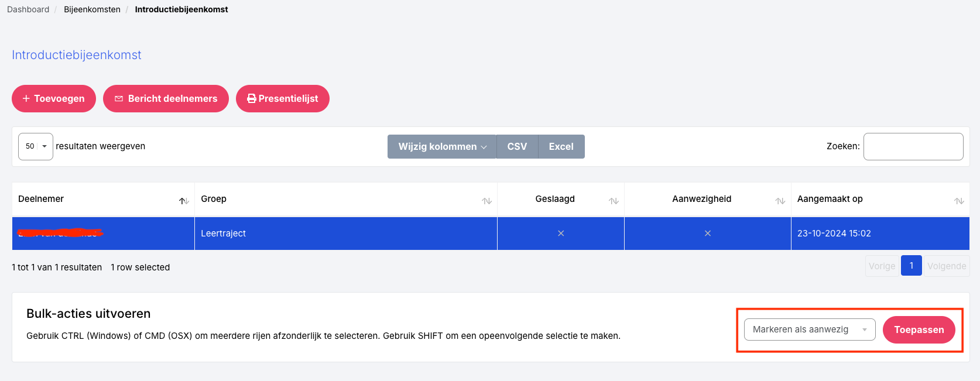This screenshot has width=980, height=381.
Task: Open the 50 results-per-page dropdown
Action: tap(36, 146)
